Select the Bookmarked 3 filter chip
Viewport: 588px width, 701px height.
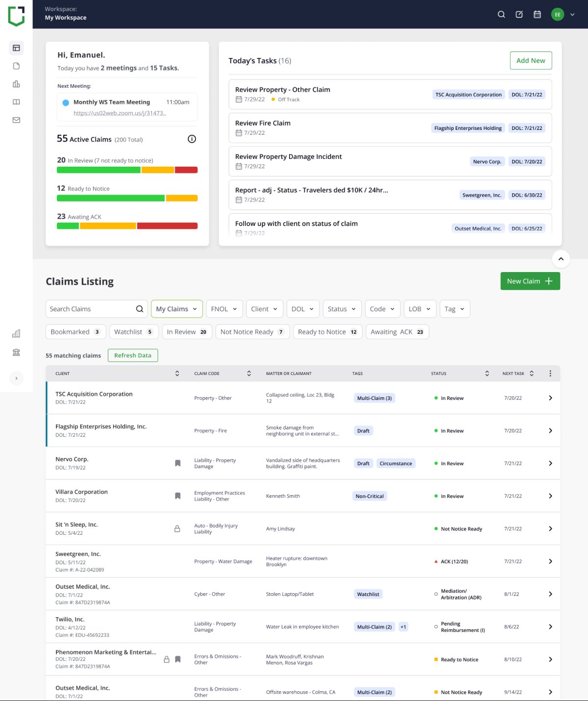pos(75,332)
